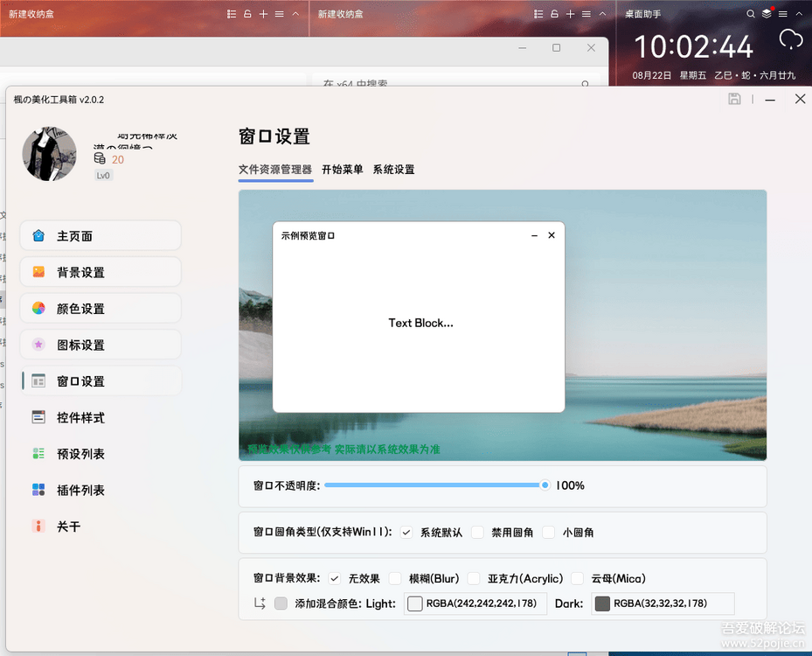Click the 颜色设置 color wheel icon
Screen dimensions: 812x656
point(38,308)
